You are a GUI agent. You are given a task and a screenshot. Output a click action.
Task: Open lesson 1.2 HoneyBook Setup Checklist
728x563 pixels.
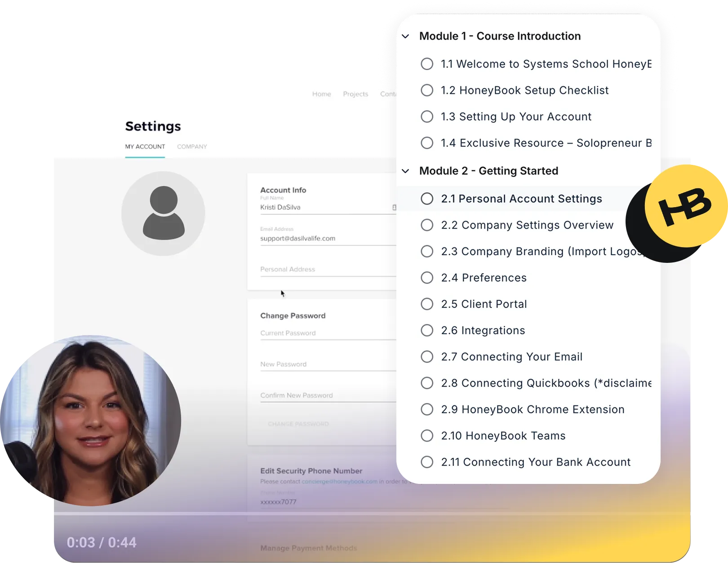(524, 90)
